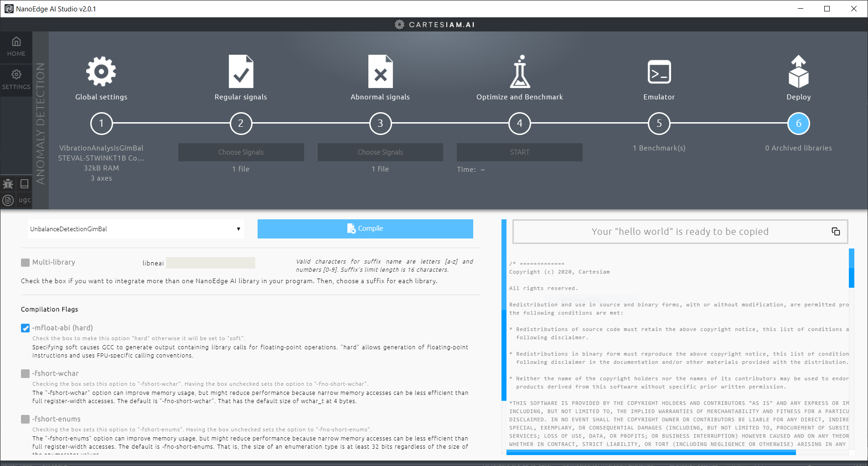Screen dimensions: 868x466
Task: Click the license document circle icon
Action: [x=8, y=200]
